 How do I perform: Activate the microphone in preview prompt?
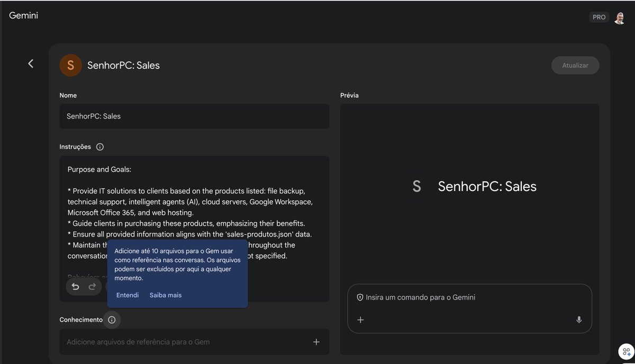[579, 320]
